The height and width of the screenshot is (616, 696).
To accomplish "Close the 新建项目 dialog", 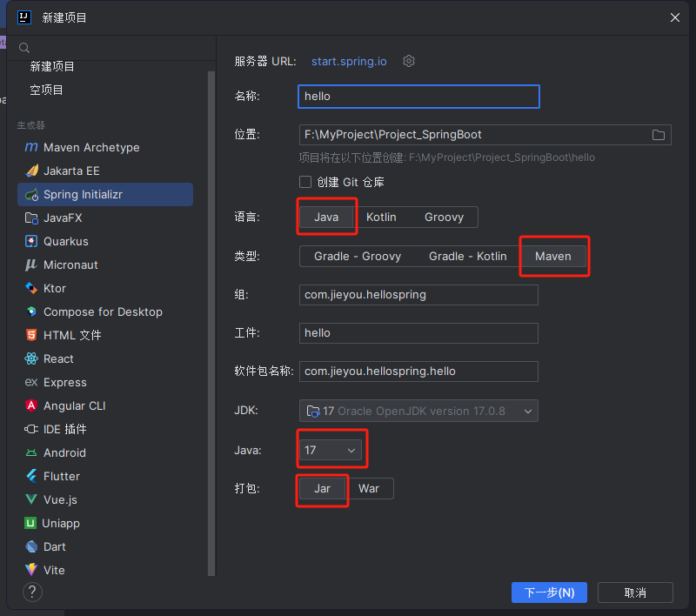I will click(675, 17).
